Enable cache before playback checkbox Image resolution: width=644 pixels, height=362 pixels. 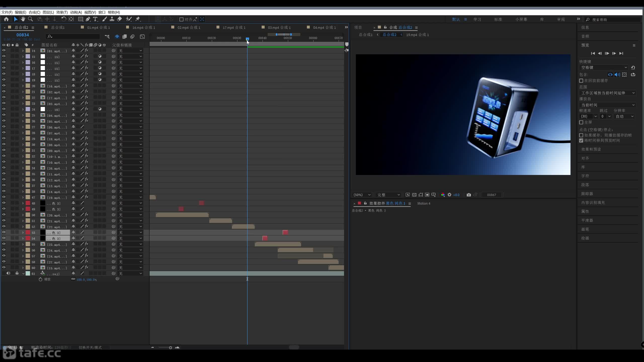581,81
